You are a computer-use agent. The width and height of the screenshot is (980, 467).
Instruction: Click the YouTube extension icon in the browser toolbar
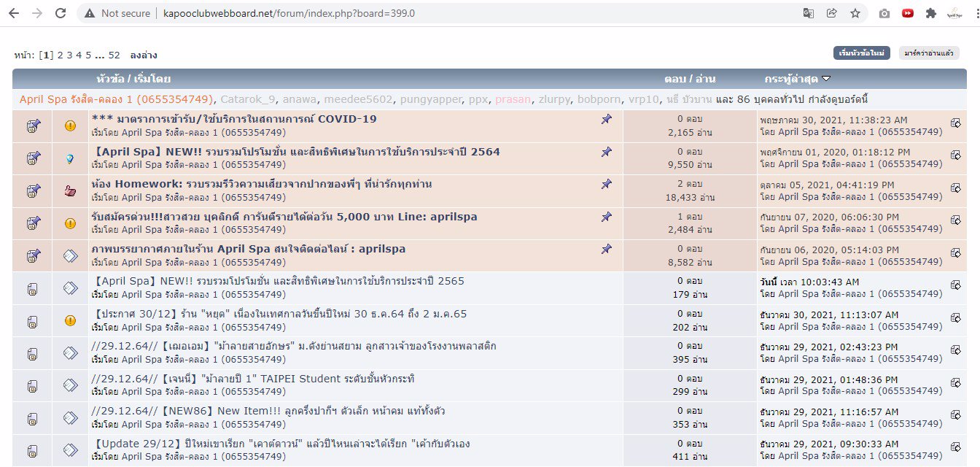click(x=908, y=12)
